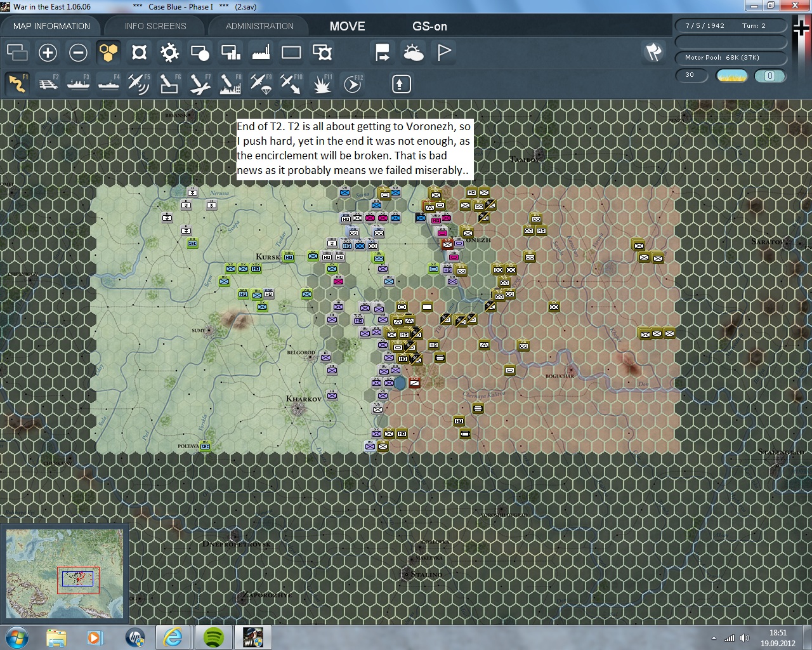Click the clear-weather wheat field indicator
The height and width of the screenshot is (650, 812).
731,76
